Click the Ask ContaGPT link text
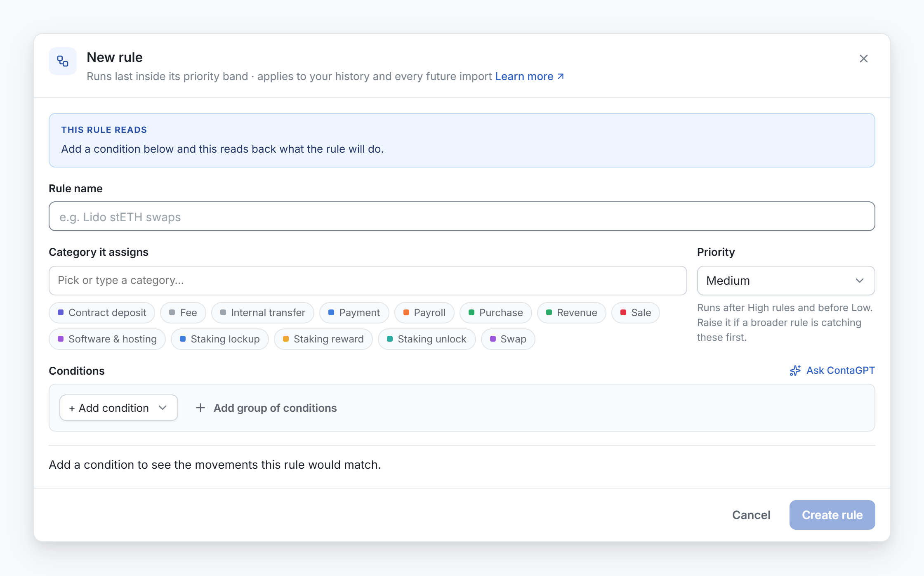Screen dimensions: 924x576 tap(841, 371)
